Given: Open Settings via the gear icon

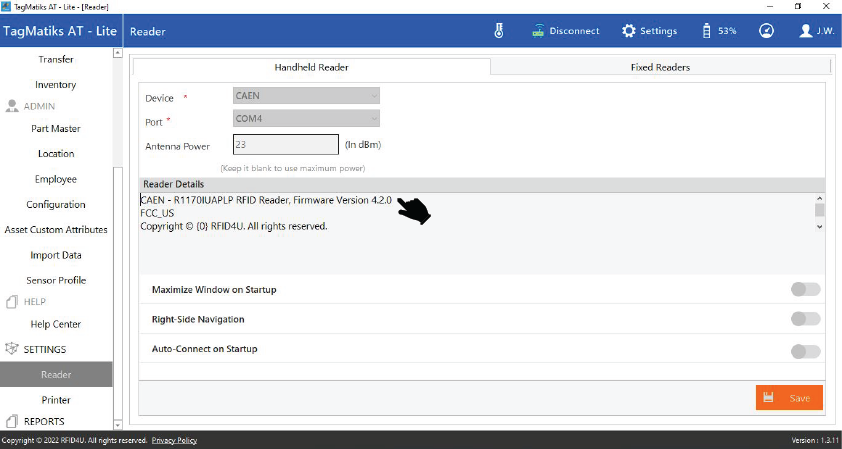Looking at the screenshot, I should (x=628, y=31).
